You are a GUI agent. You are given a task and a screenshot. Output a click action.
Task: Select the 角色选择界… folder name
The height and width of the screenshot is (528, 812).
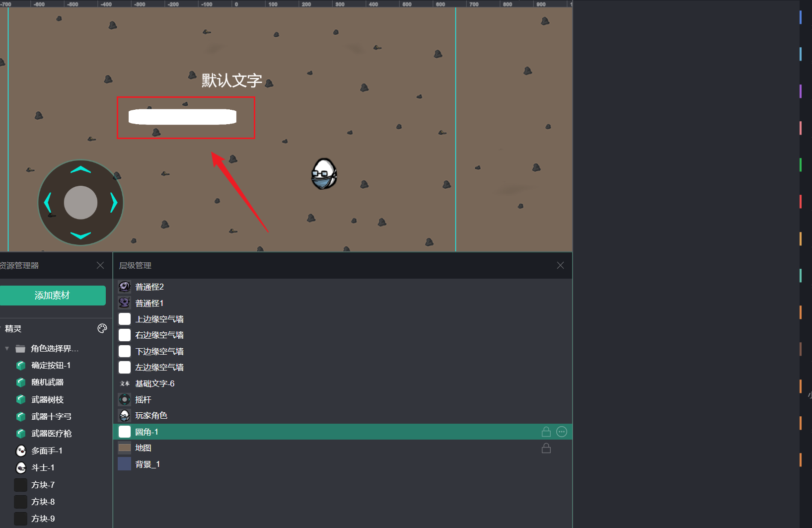pos(55,349)
